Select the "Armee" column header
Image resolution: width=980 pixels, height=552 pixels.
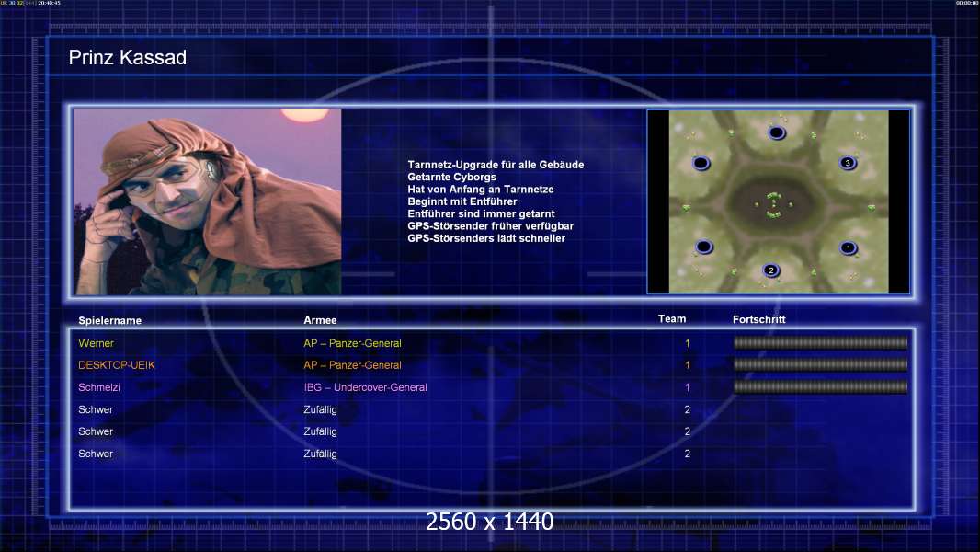320,320
